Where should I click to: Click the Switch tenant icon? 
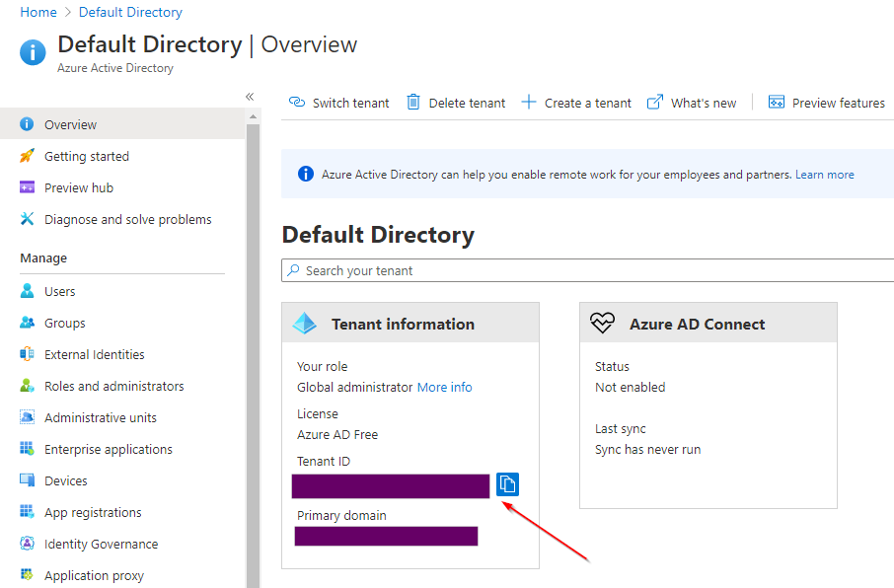click(x=297, y=102)
